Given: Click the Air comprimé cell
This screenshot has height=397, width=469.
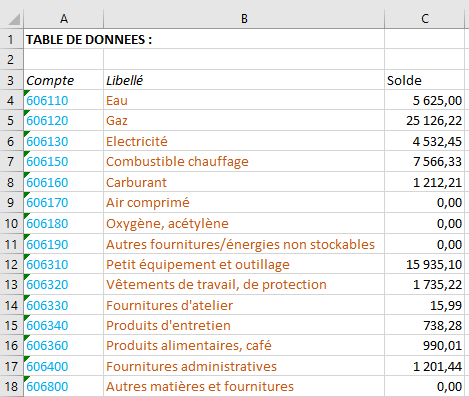Looking at the screenshot, I should point(244,202).
